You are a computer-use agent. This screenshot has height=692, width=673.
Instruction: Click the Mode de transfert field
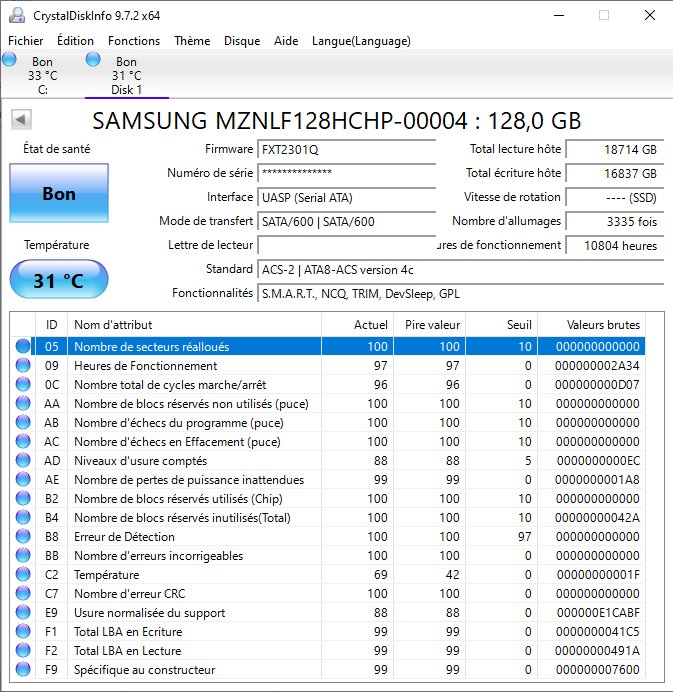pyautogui.click(x=347, y=221)
